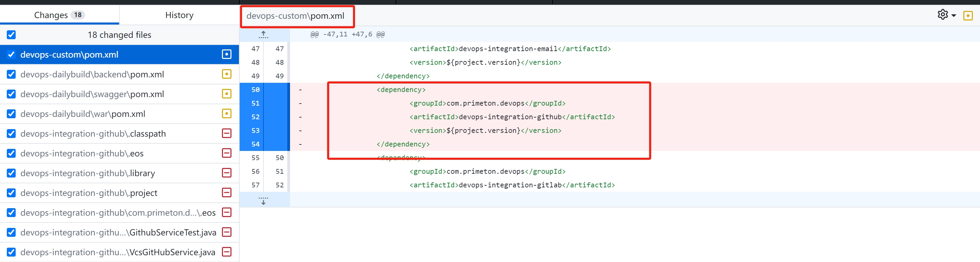The width and height of the screenshot is (980, 262).
Task: Click the devops-integration-email artifactId line
Action: tap(510, 49)
